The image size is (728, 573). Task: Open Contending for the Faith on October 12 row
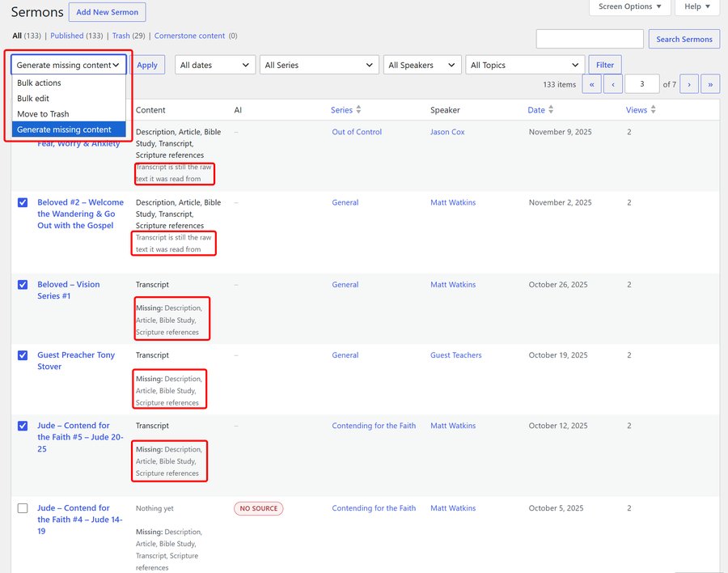click(374, 426)
